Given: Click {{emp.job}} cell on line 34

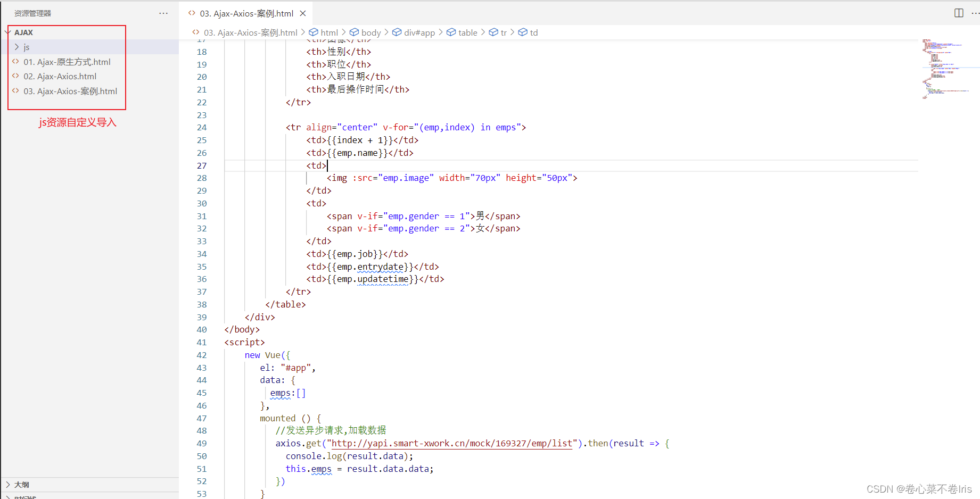Looking at the screenshot, I should click(x=355, y=254).
